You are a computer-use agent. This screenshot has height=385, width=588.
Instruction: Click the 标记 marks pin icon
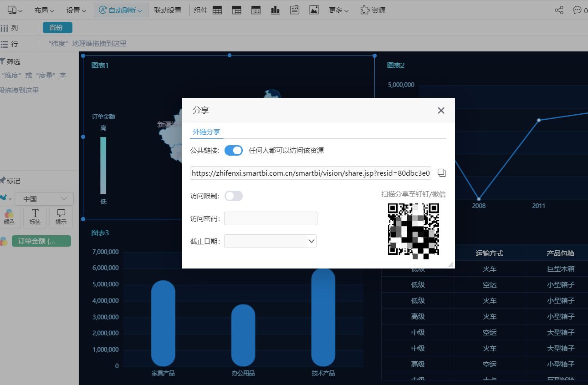coord(2,180)
